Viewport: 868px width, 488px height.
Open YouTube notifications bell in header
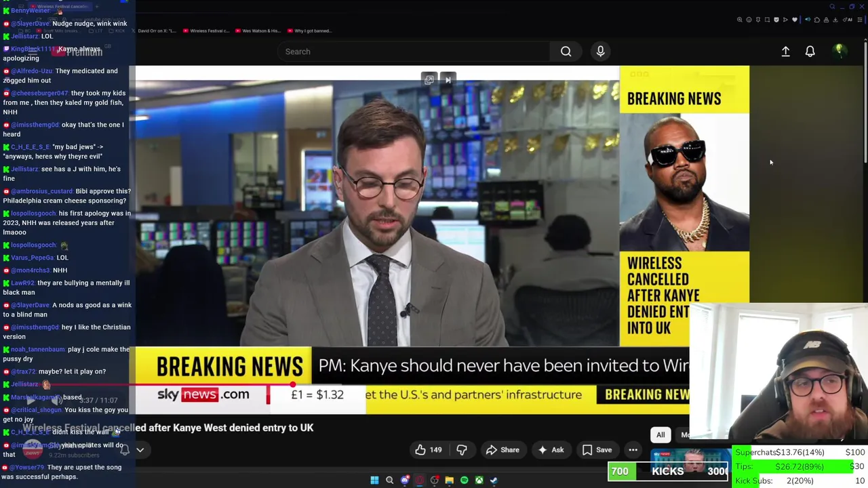810,52
